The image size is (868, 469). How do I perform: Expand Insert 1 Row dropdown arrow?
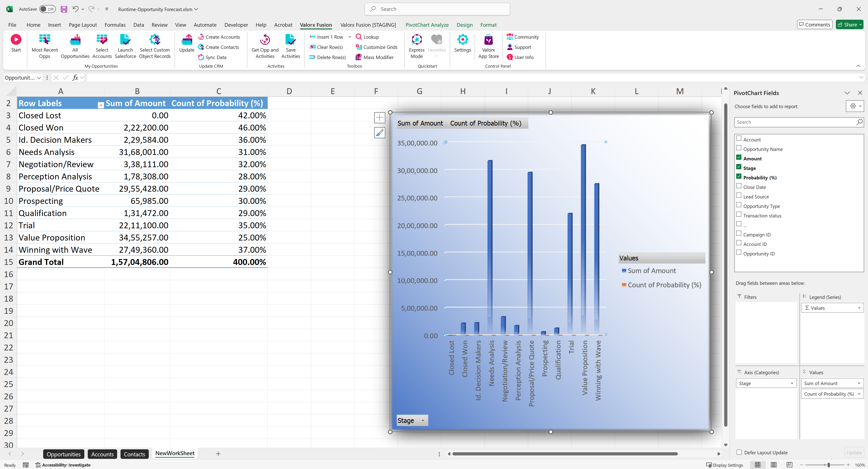point(350,37)
